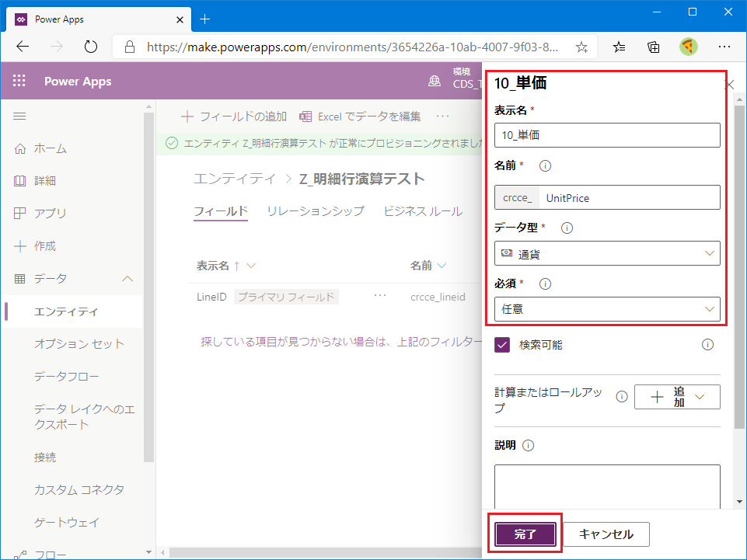Close the field properties panel

tap(729, 85)
